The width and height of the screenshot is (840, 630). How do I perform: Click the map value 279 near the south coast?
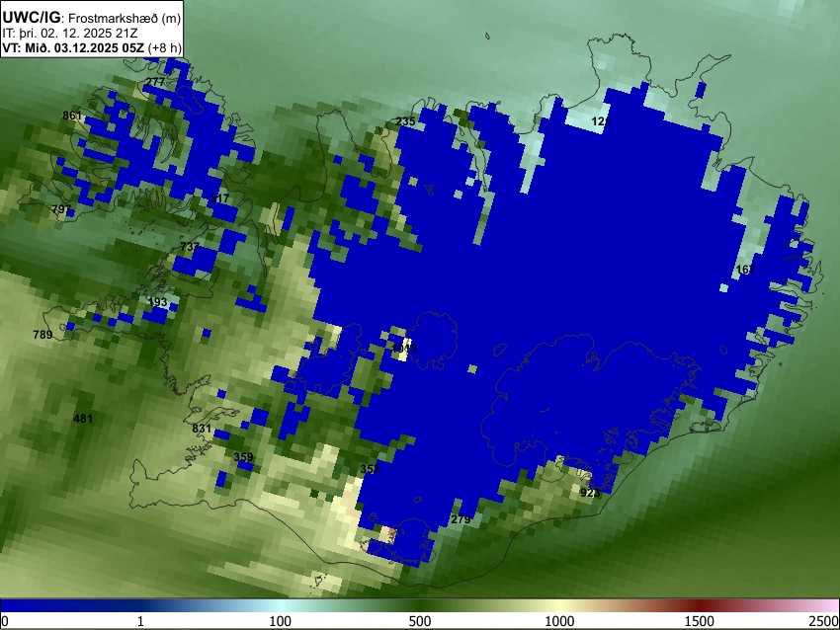coord(461,519)
